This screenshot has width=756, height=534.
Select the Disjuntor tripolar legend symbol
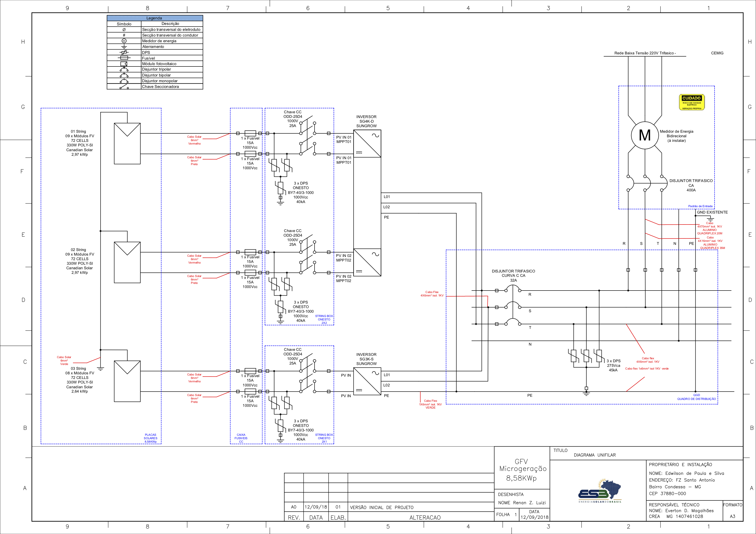(124, 69)
